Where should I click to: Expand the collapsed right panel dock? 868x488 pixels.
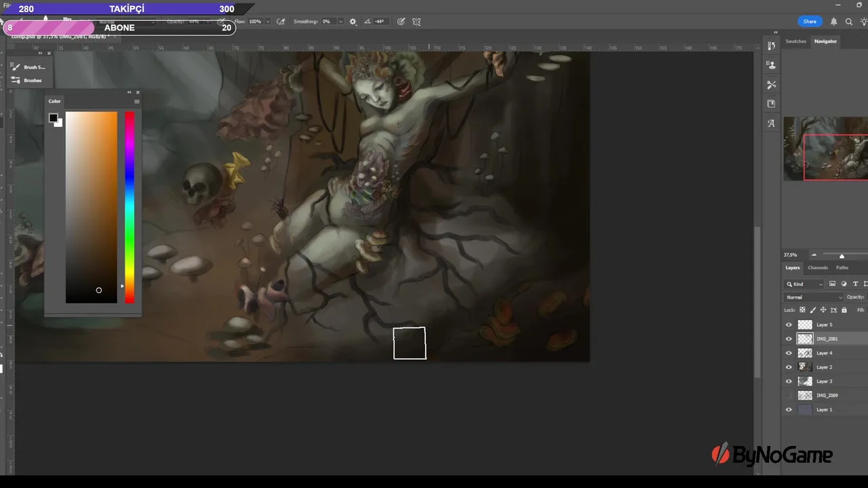pos(776,32)
